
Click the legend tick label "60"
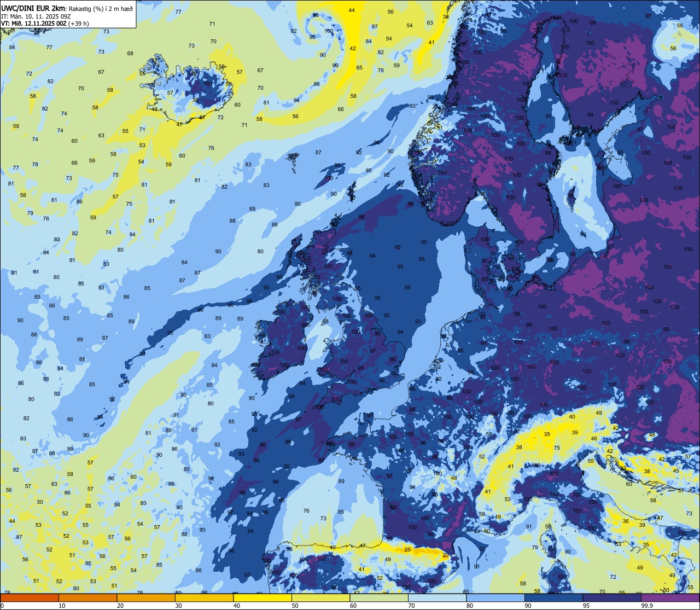[x=353, y=606]
